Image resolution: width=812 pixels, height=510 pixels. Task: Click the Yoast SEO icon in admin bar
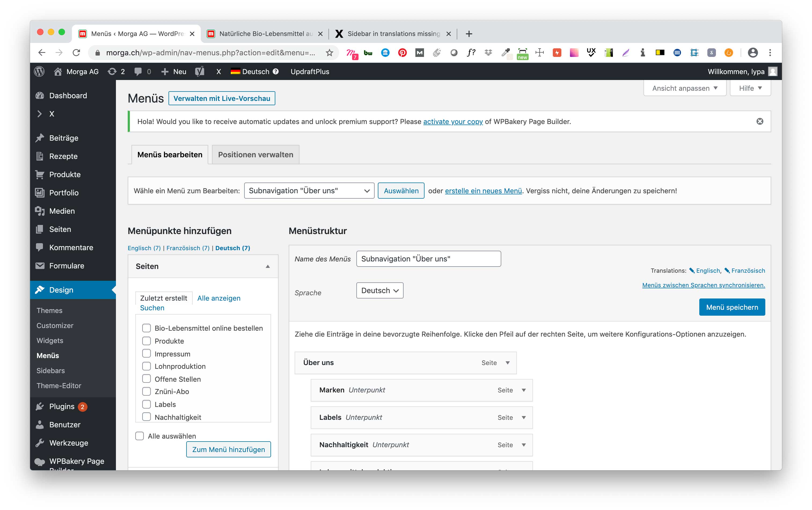click(200, 71)
